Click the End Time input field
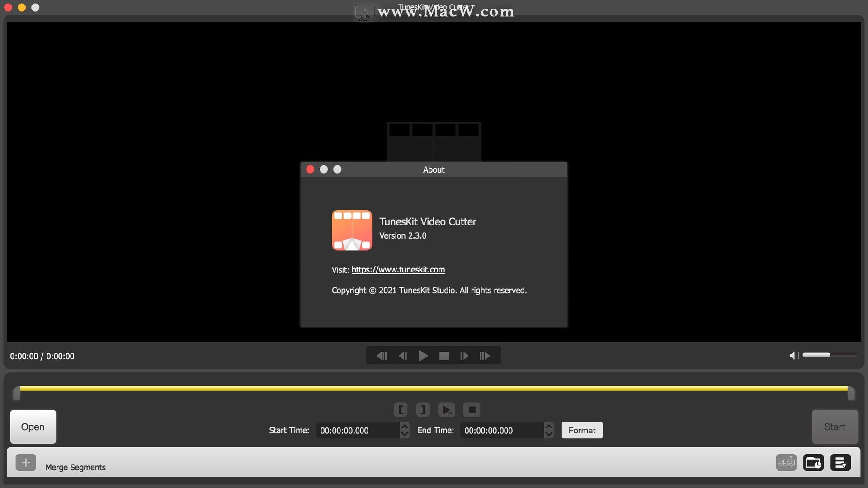868x488 pixels. [502, 431]
